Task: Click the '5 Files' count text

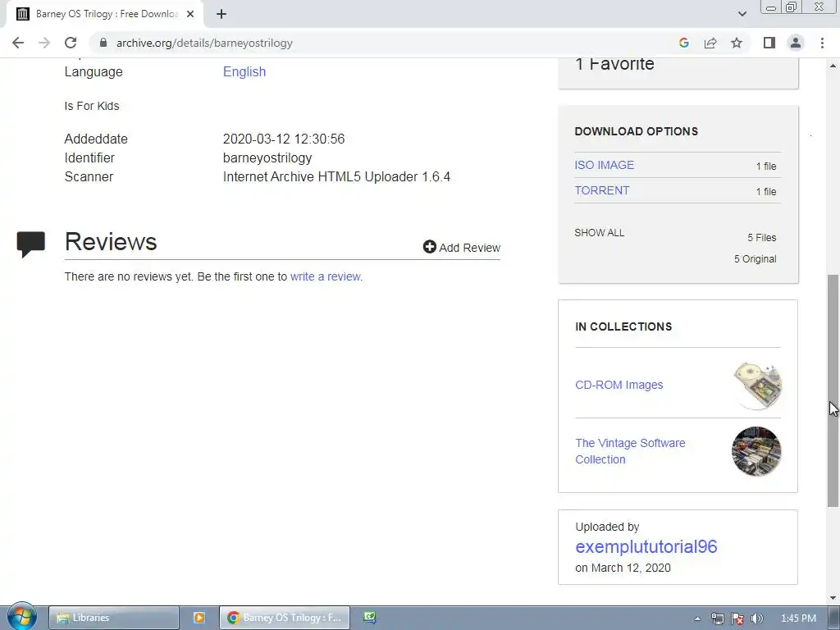Action: click(762, 237)
